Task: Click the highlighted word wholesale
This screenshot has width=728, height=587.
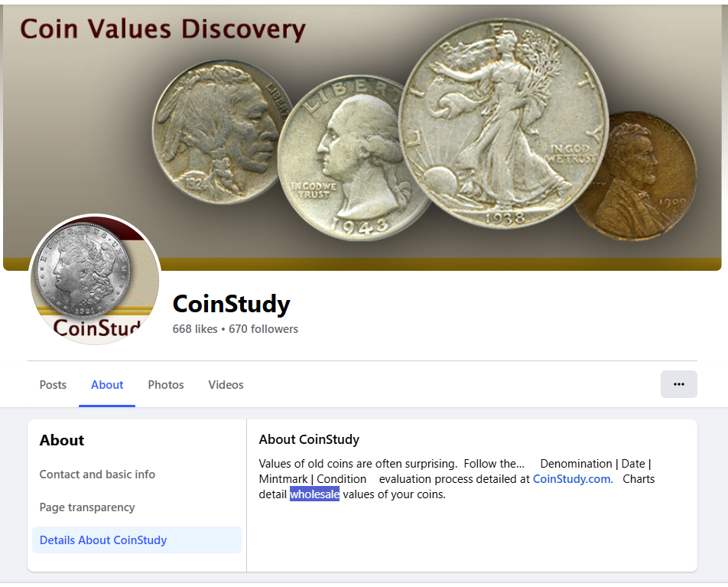Action: coord(314,494)
